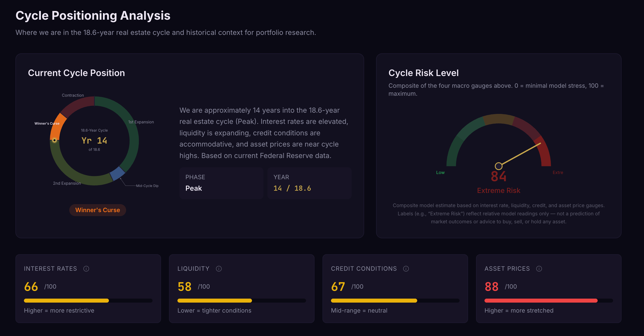This screenshot has width=644, height=336.
Task: Click the YEAR 14 / 18.6 card
Action: [310, 183]
